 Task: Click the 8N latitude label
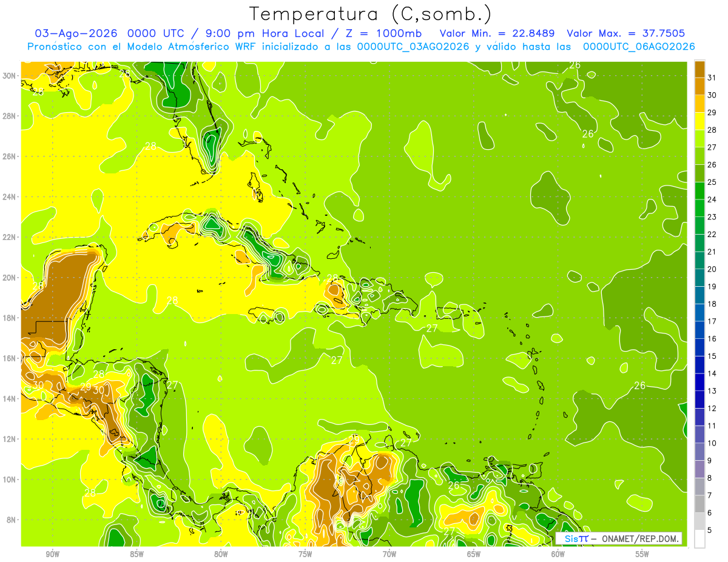click(x=12, y=520)
